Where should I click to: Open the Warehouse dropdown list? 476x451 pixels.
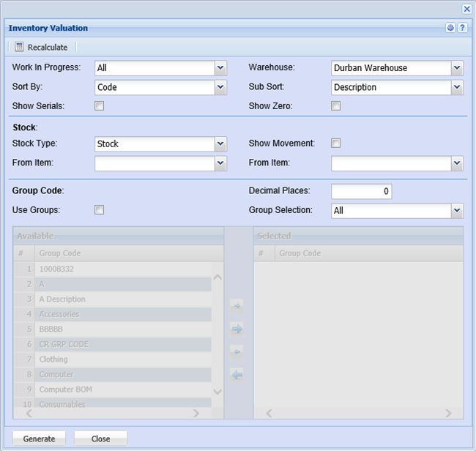point(457,68)
